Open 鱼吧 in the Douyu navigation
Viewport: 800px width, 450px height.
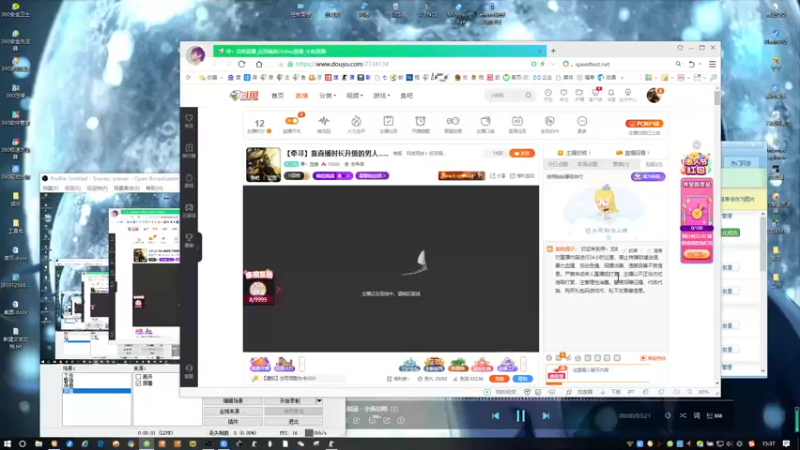(x=407, y=95)
